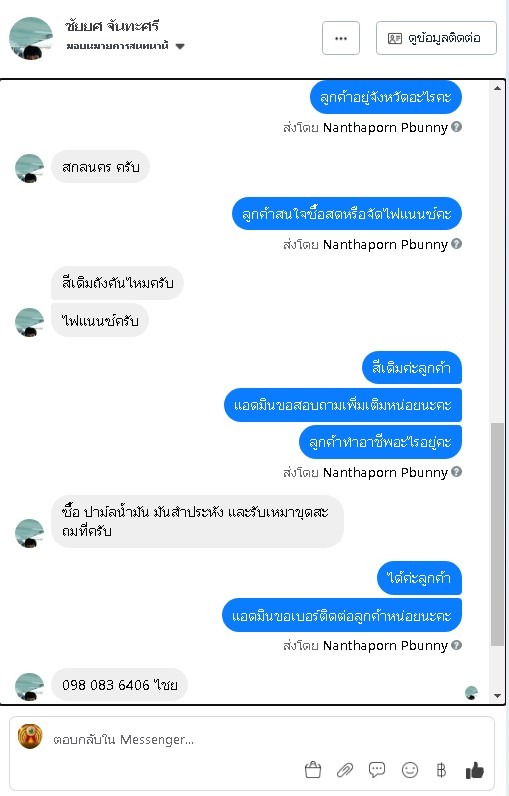509x796 pixels.
Task: Expand the conversation assignment dropdown arrow
Action: 180,46
